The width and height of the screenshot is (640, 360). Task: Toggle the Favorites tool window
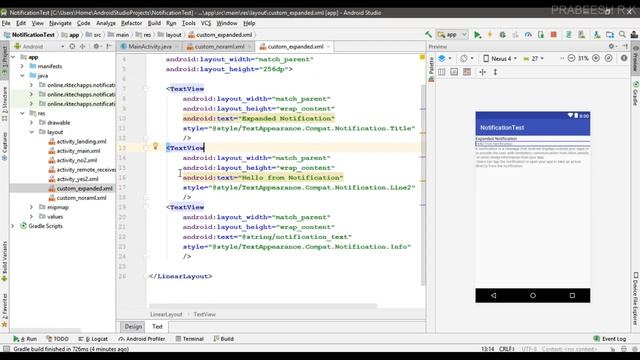point(4,310)
